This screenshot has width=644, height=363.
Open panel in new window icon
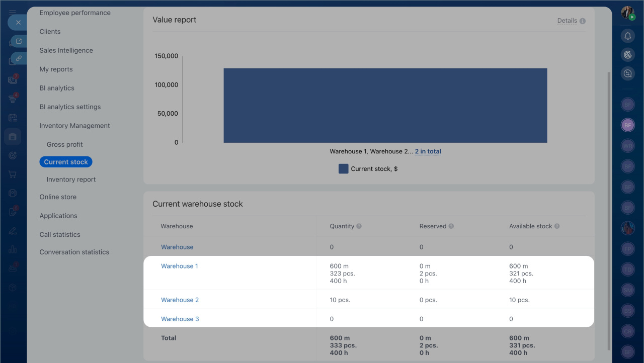click(x=19, y=41)
